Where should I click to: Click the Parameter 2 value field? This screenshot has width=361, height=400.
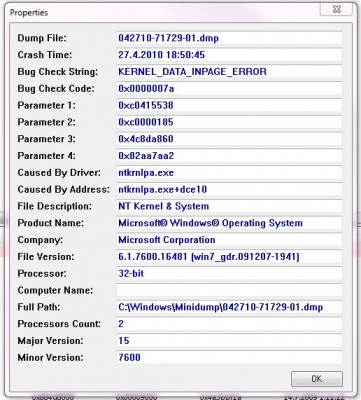click(x=229, y=122)
